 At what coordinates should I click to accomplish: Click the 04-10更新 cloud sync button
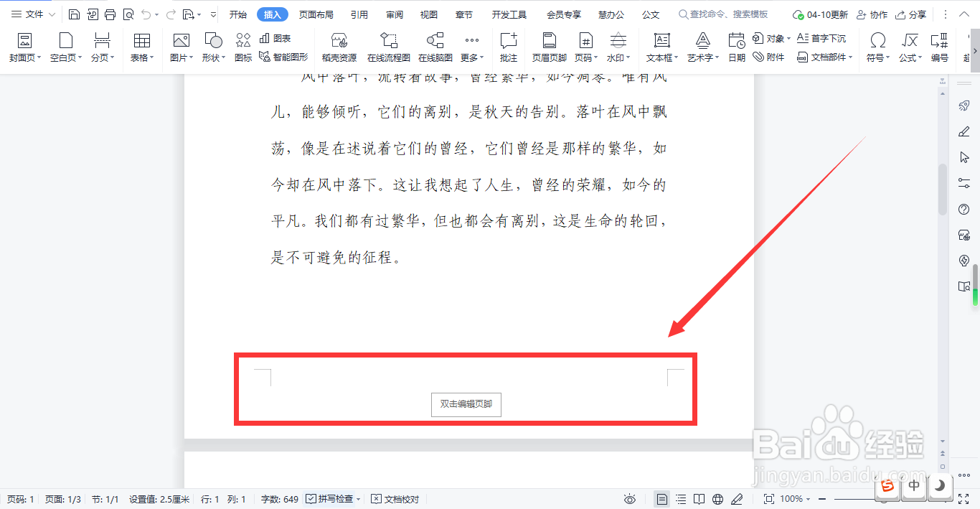820,14
